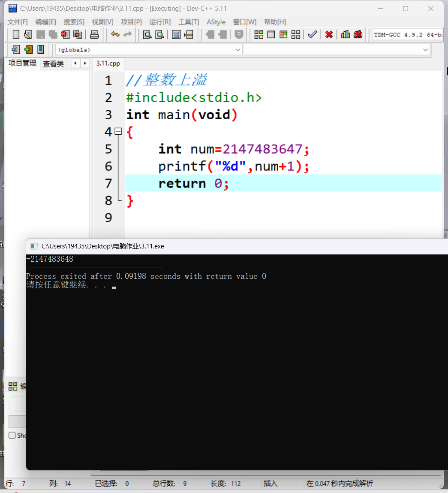Click the //整数上溢 comment line

click(166, 80)
